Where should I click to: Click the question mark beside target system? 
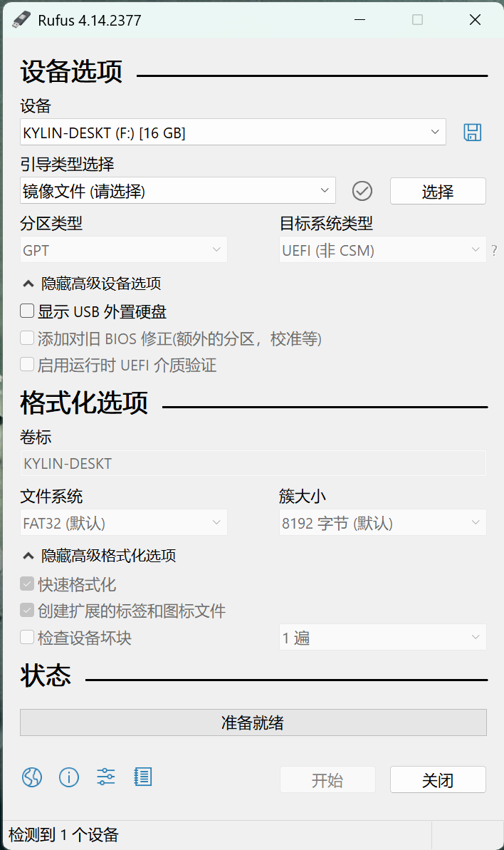(x=494, y=251)
